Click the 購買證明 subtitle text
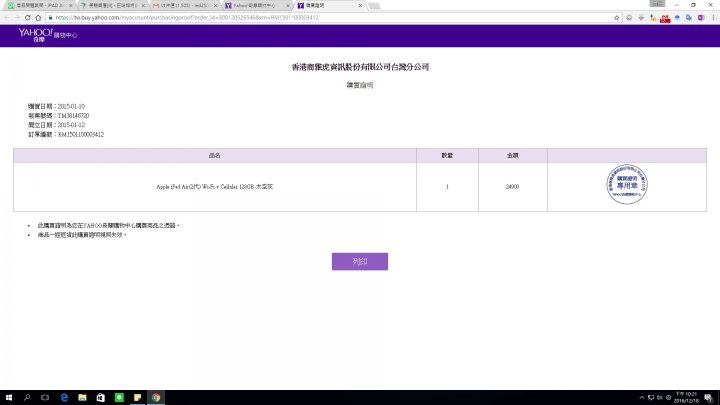Screen dimensions: 720x405 point(360,85)
